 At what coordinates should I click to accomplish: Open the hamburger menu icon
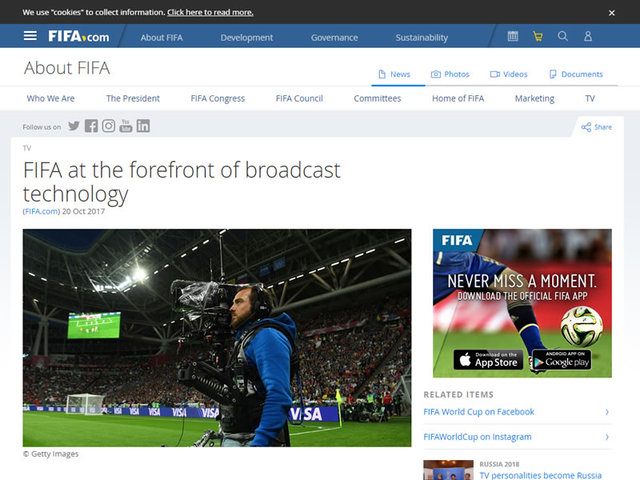pos(30,36)
